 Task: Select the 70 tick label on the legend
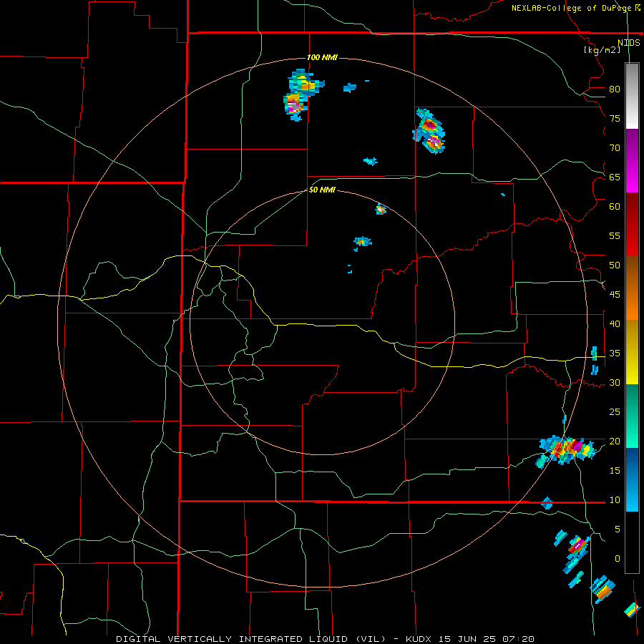tap(615, 148)
